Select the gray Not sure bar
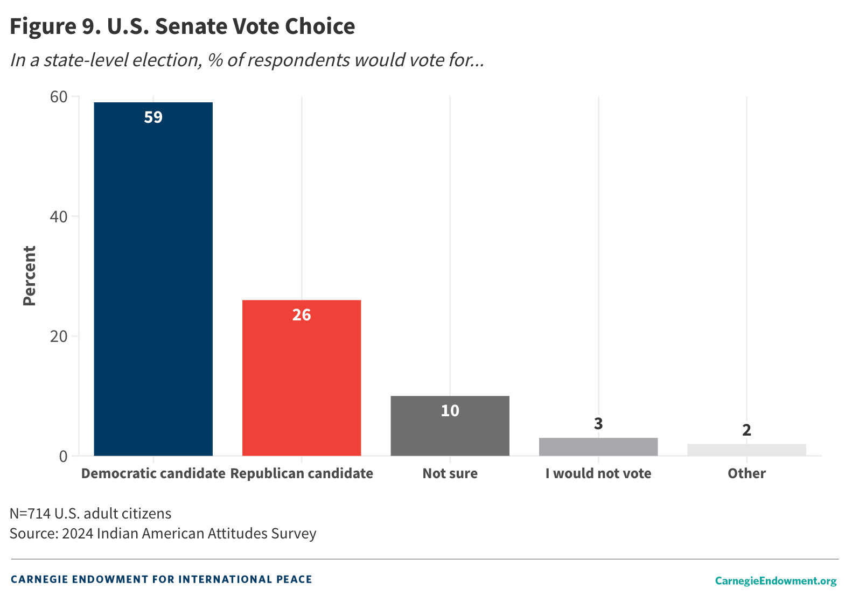This screenshot has height=616, width=852. 450,431
